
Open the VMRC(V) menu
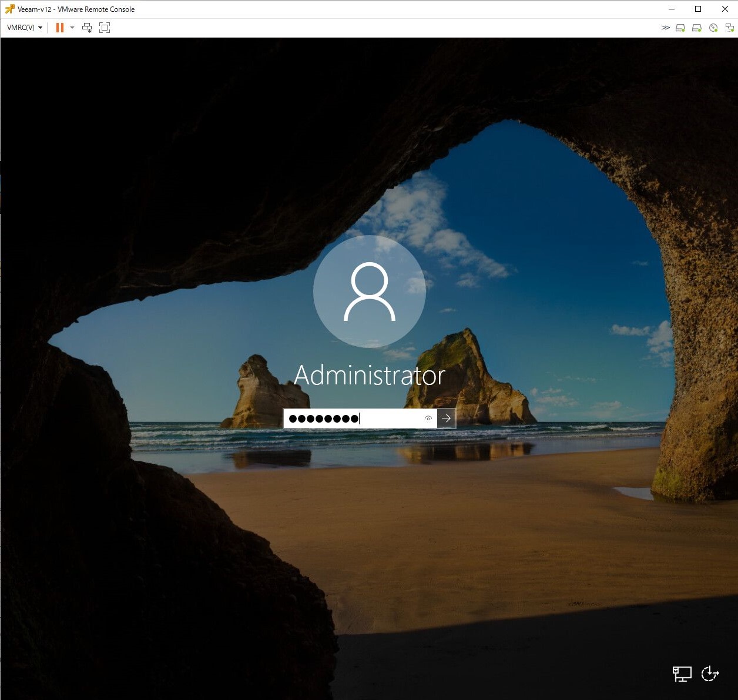(x=24, y=28)
